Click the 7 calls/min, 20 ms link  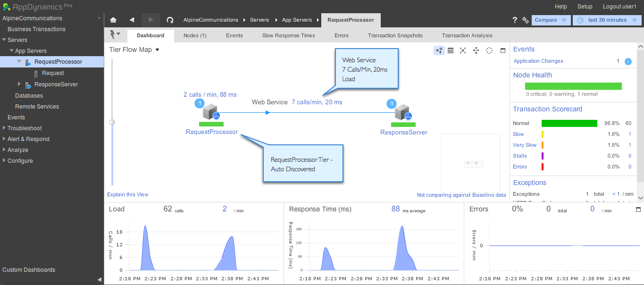tap(317, 102)
